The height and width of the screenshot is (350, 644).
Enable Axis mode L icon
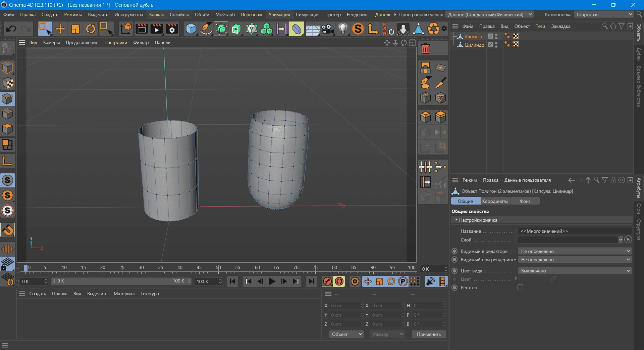point(7,161)
